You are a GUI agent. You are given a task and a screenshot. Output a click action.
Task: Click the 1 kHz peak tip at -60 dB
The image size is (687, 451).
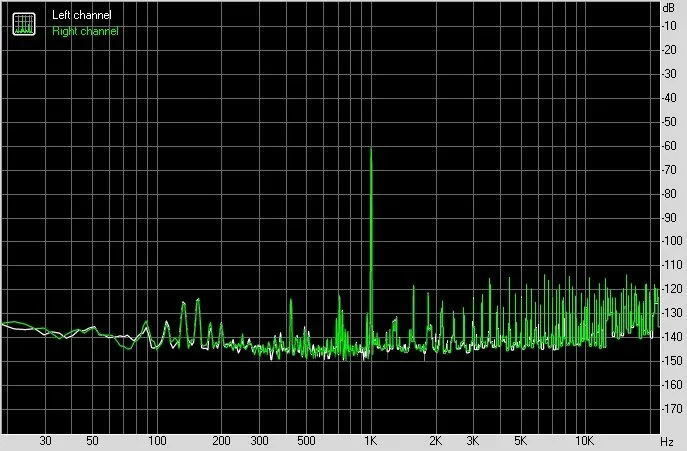[x=371, y=149]
